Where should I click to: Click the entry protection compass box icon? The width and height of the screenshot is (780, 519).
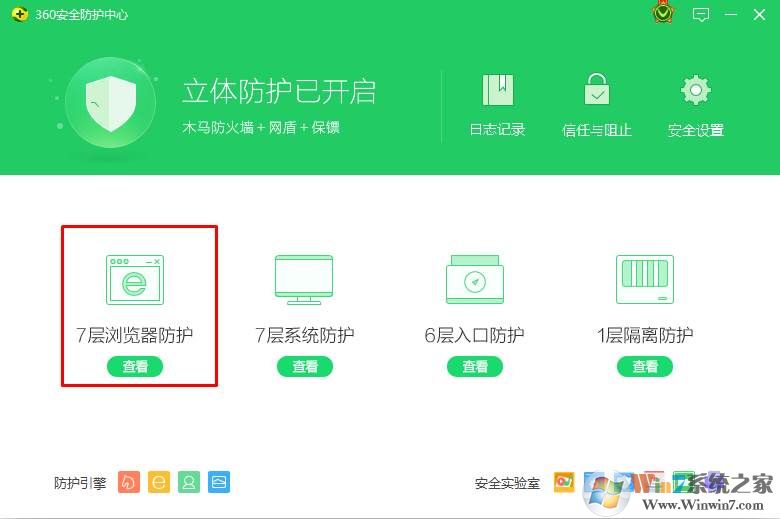[475, 280]
